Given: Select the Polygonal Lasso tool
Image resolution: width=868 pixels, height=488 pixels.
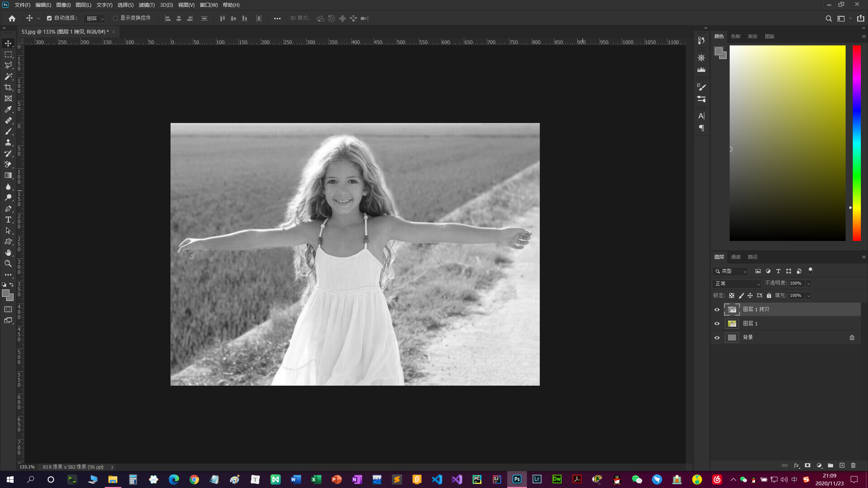Looking at the screenshot, I should [x=8, y=65].
